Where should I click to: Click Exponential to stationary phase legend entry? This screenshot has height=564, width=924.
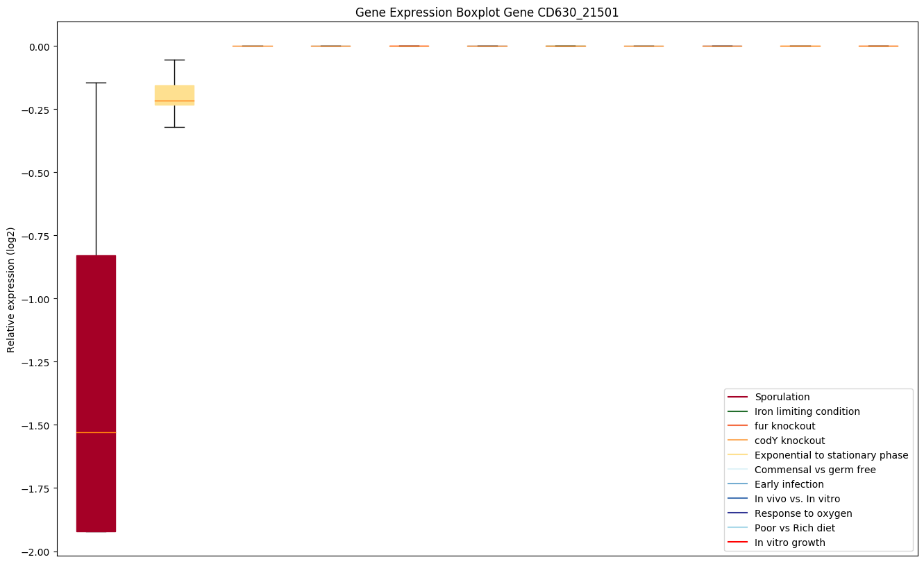point(831,455)
